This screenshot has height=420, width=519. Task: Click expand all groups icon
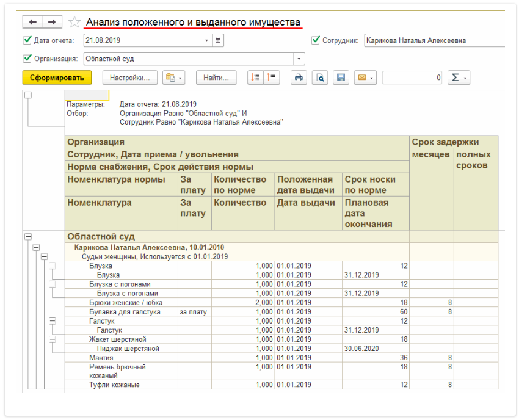pyautogui.click(x=256, y=78)
